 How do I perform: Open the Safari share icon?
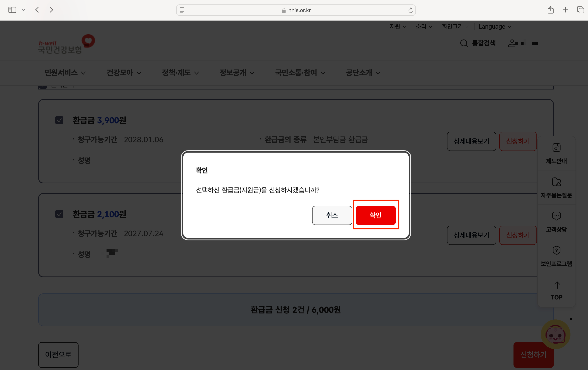point(550,10)
